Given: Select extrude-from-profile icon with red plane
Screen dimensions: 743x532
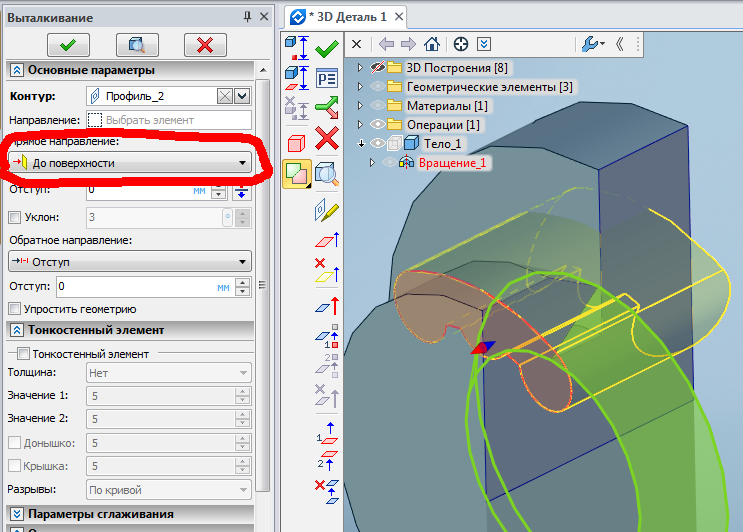Looking at the screenshot, I should [297, 78].
